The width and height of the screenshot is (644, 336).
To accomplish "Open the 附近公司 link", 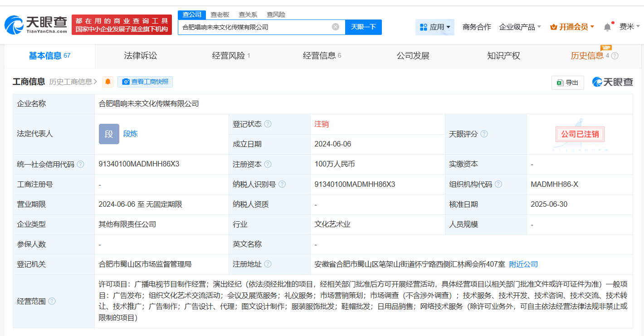I will [x=523, y=264].
